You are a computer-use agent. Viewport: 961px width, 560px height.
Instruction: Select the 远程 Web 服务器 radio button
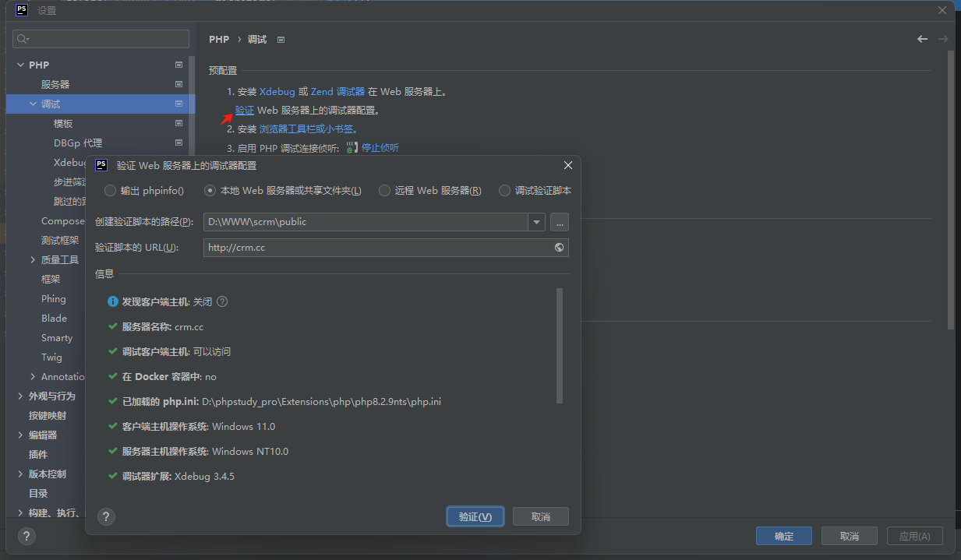[384, 191]
